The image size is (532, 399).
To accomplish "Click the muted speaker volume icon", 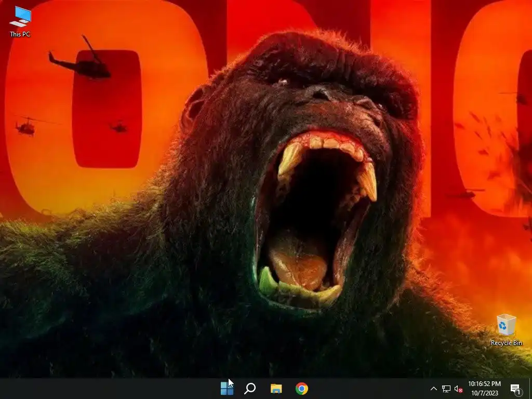I will (x=458, y=389).
